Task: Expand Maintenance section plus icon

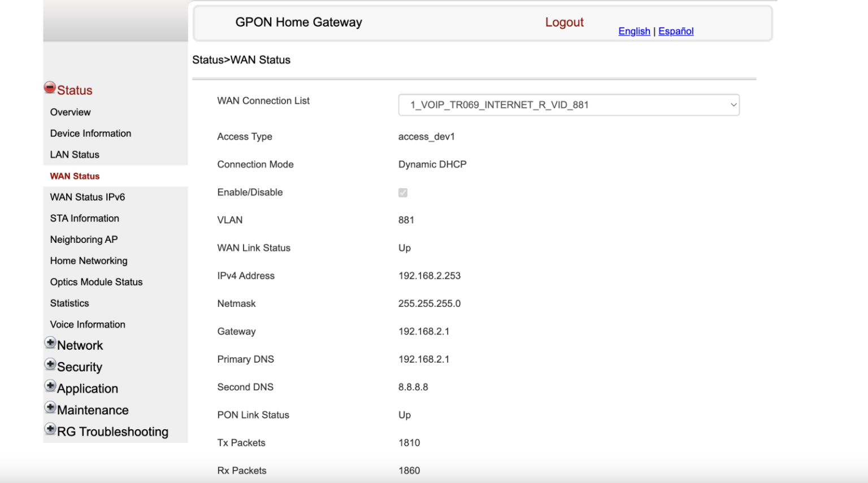Action: click(50, 407)
